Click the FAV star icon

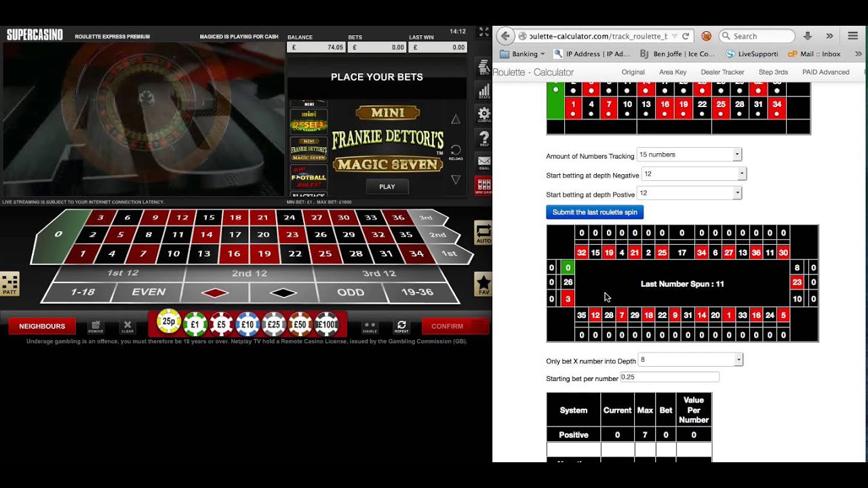coord(483,285)
